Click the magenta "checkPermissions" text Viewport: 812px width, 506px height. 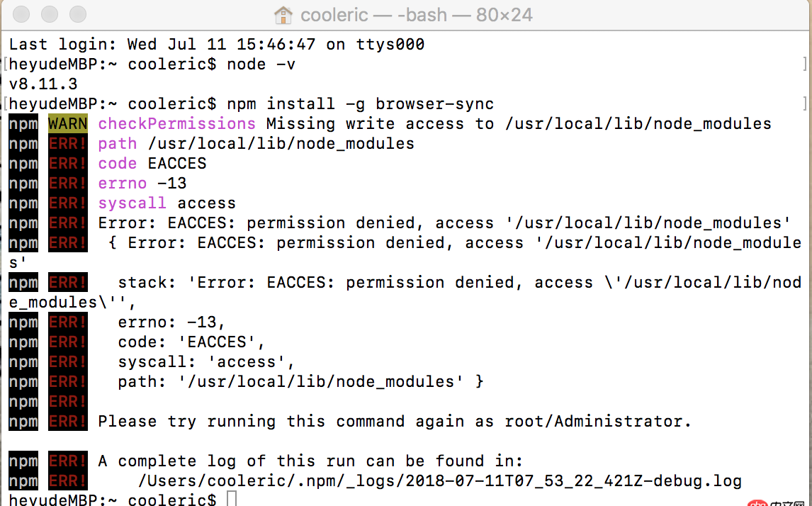coord(176,124)
